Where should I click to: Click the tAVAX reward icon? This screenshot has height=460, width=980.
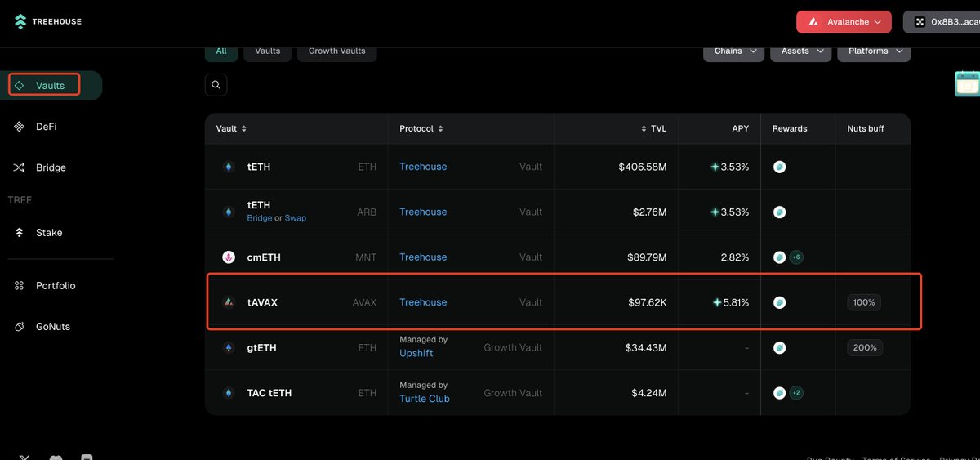click(780, 302)
